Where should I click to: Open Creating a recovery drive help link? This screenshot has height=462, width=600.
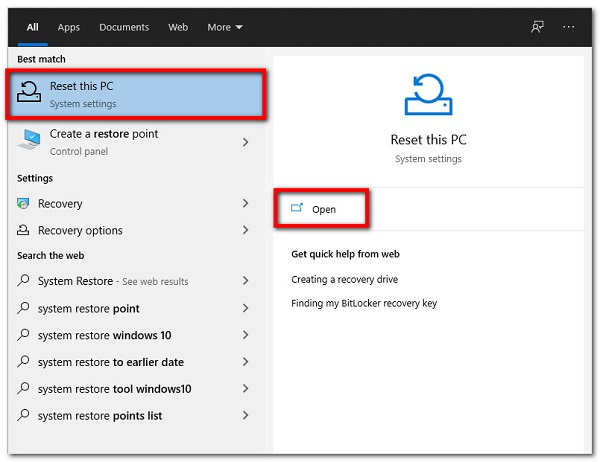click(344, 279)
